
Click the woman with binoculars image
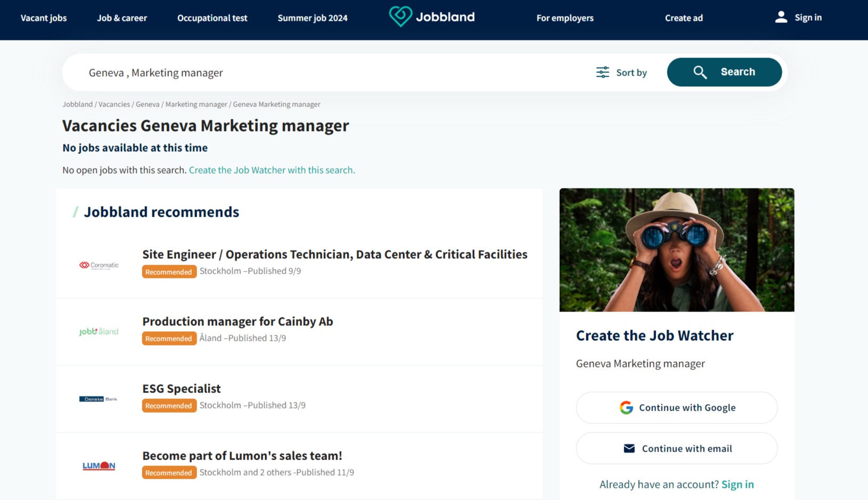coord(676,250)
